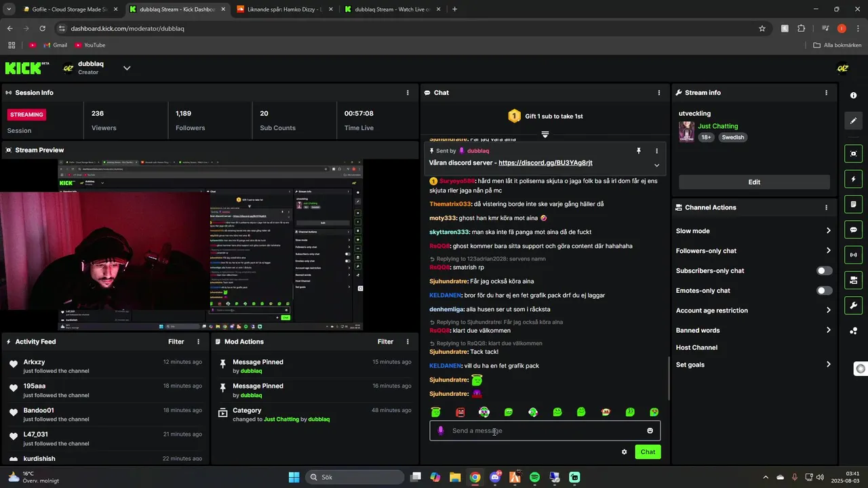
Task: Click the Stream Preview video
Action: click(210, 245)
